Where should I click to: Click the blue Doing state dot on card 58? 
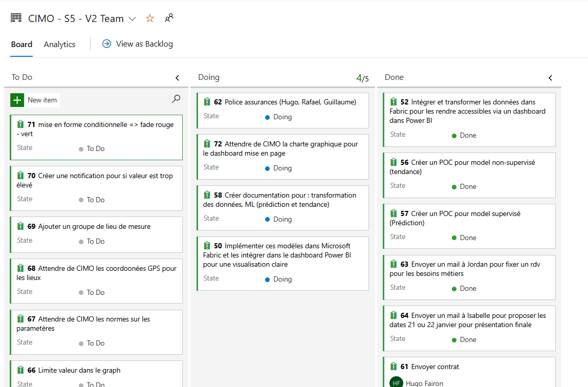(267, 220)
